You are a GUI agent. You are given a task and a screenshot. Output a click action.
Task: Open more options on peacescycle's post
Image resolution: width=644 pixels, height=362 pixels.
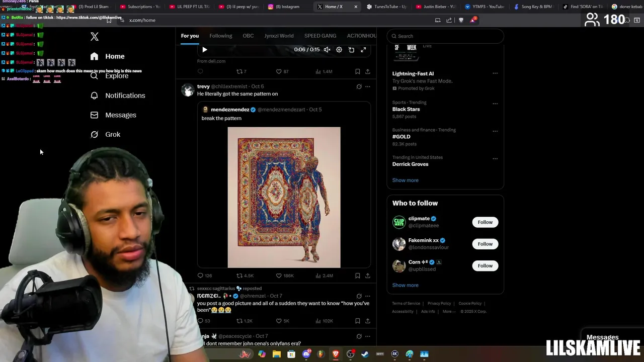(368, 336)
